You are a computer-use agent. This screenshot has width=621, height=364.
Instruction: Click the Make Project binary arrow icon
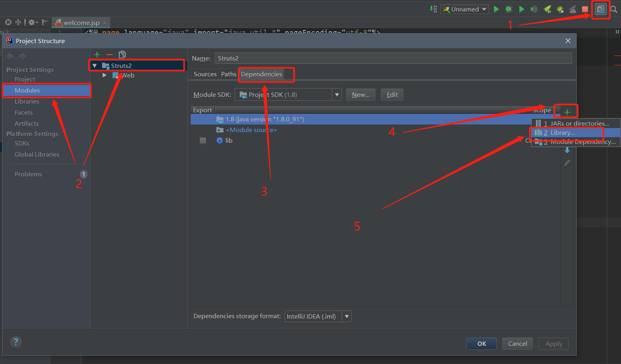[434, 9]
